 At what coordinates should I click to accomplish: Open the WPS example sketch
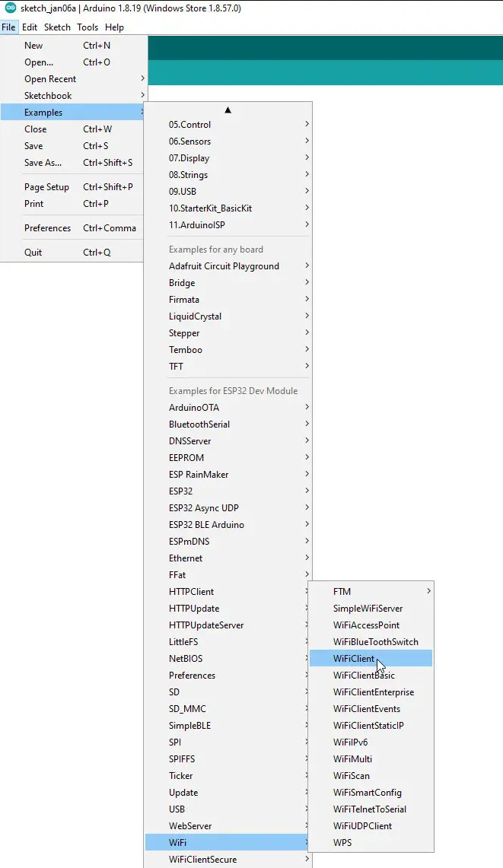point(342,843)
